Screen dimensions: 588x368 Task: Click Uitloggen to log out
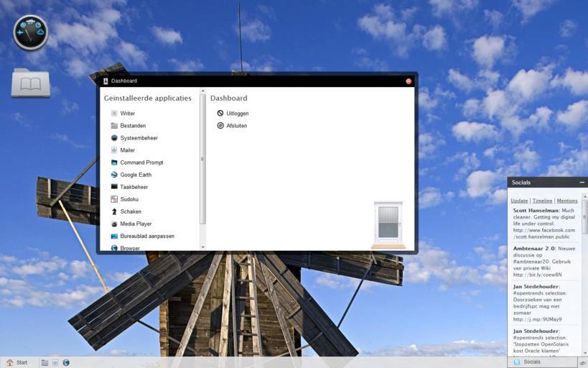click(237, 114)
